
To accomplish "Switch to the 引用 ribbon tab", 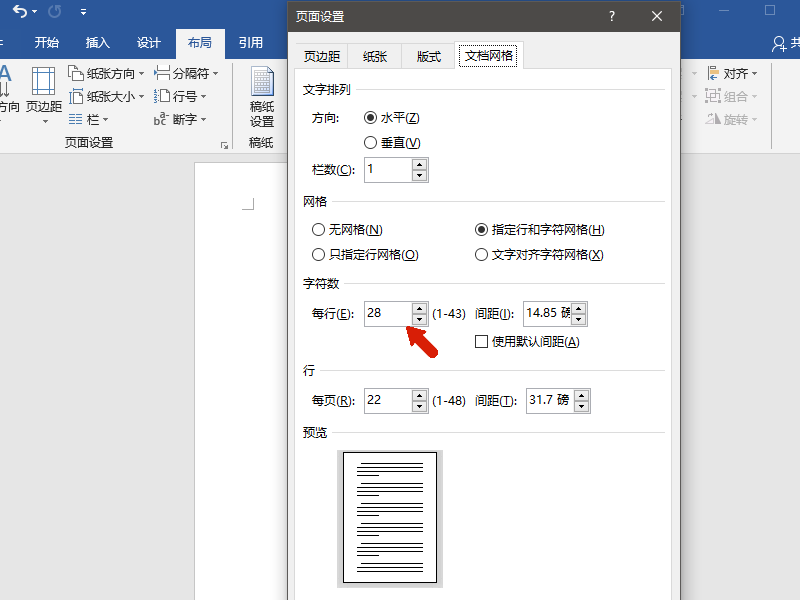I will [251, 43].
